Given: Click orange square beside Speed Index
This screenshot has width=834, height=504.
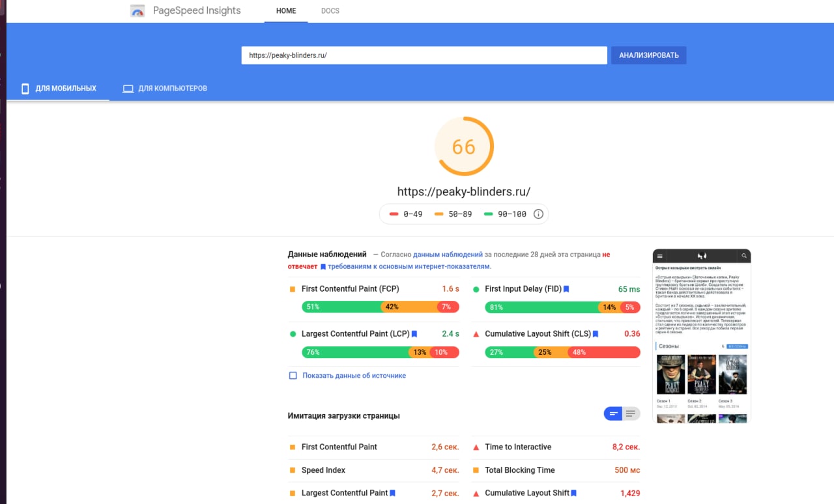Looking at the screenshot, I should point(293,470).
